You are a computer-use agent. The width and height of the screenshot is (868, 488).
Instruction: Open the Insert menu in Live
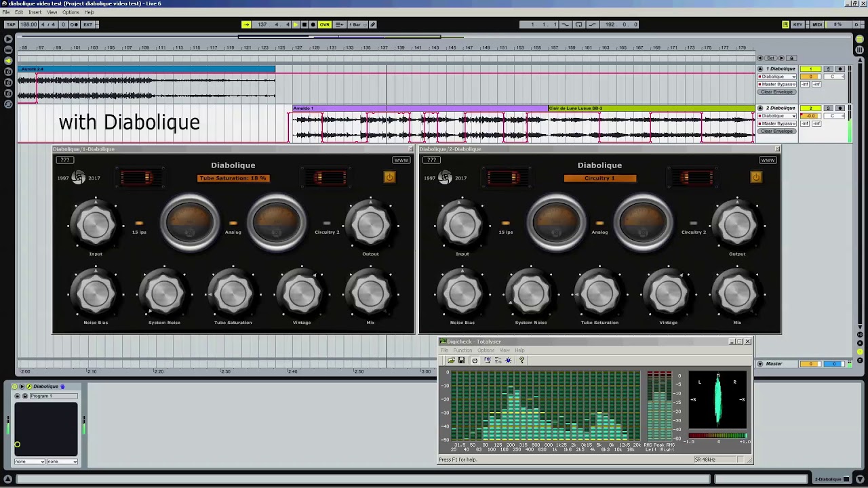pos(35,12)
